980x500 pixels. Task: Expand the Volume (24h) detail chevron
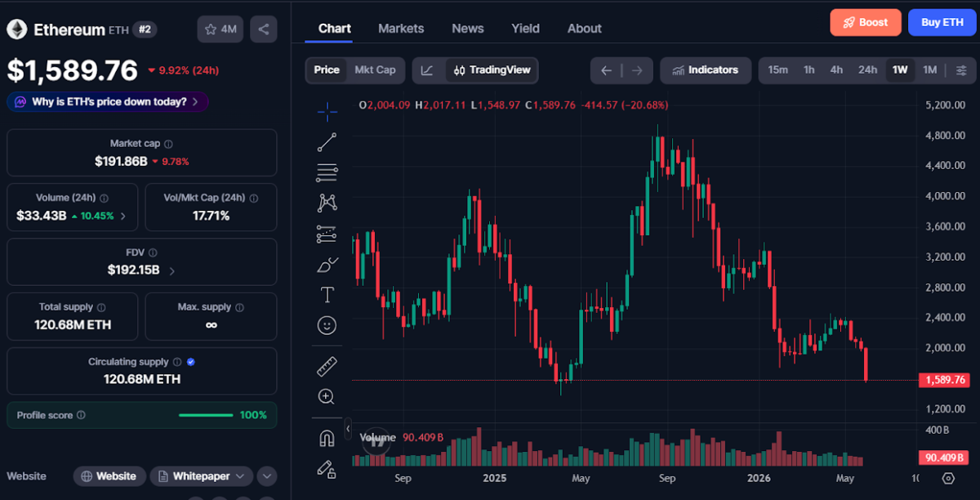pyautogui.click(x=123, y=217)
